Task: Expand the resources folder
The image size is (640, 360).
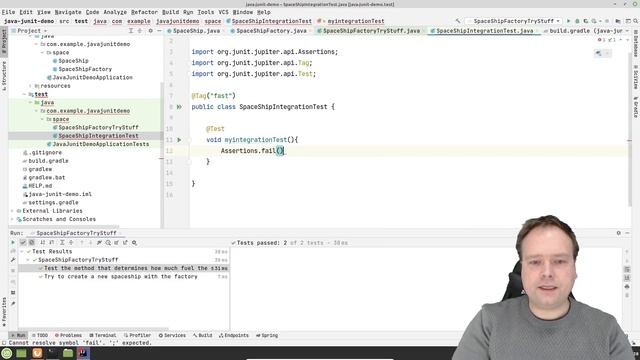Action: (30, 86)
